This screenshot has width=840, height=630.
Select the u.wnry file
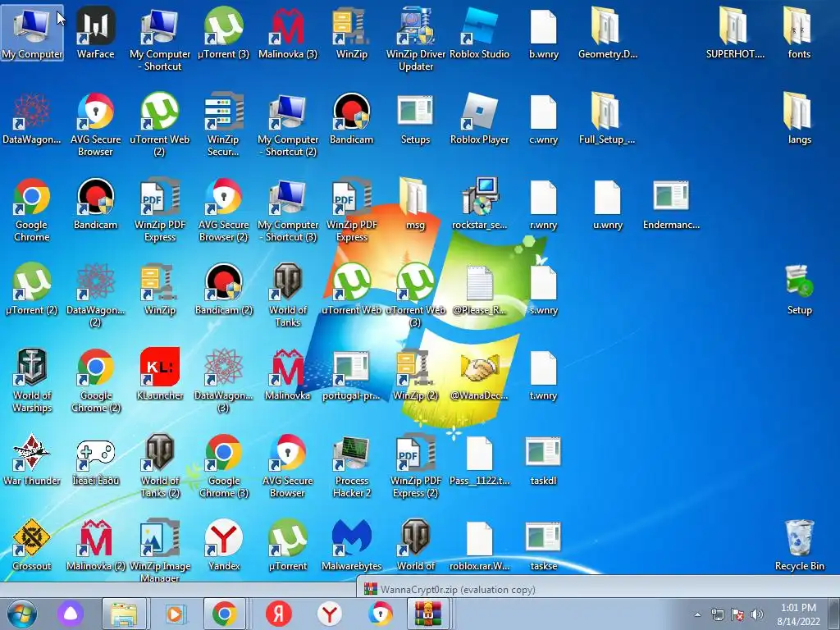point(608,203)
